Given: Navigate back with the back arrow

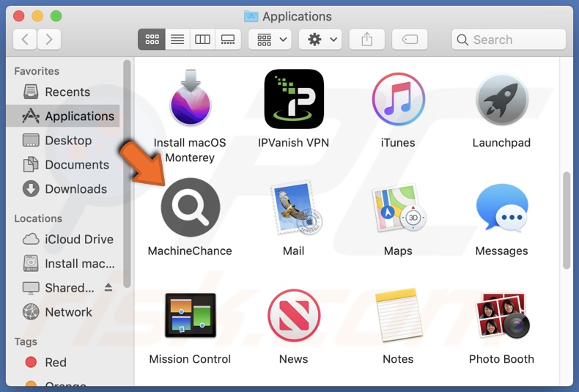Looking at the screenshot, I should [x=24, y=40].
